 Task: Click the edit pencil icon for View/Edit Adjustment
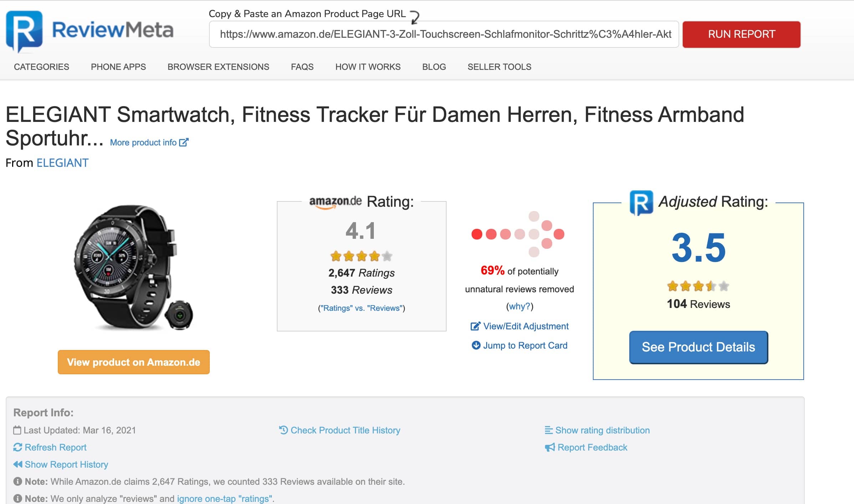point(475,326)
